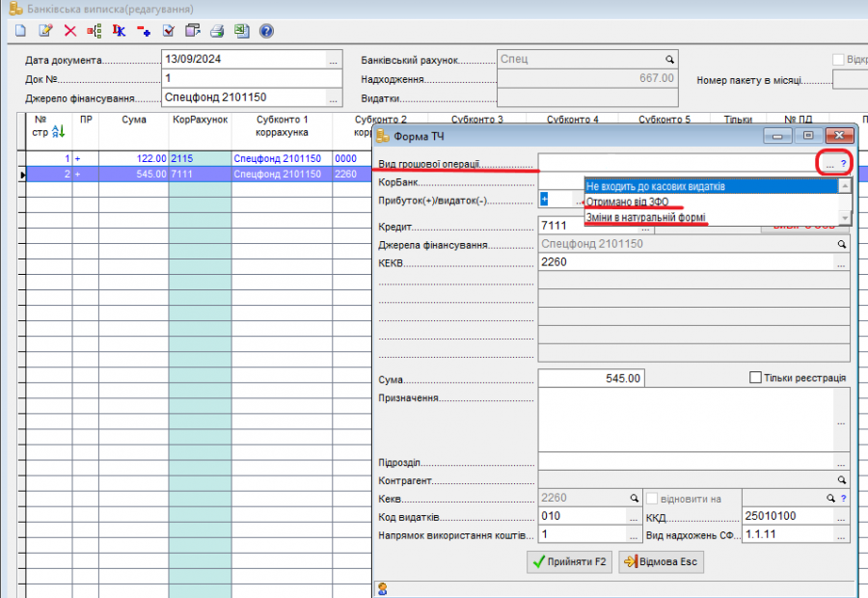Click the Дк debit-credit toolbar icon
The height and width of the screenshot is (598, 868).
(x=119, y=31)
